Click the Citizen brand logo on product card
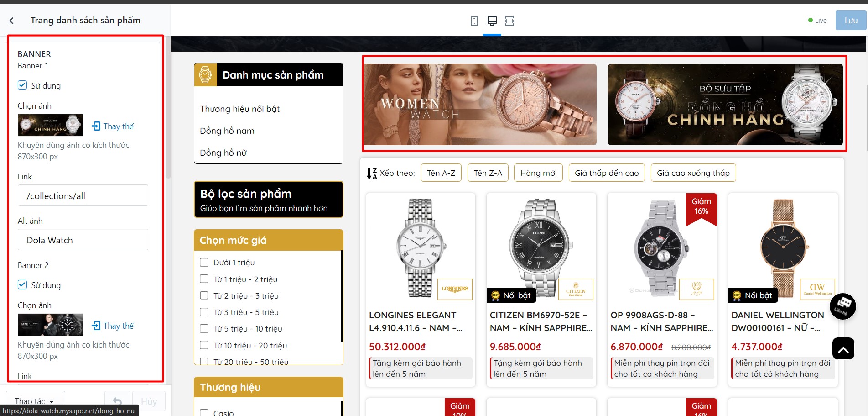Screen dimensions: 868x416 pos(576,289)
